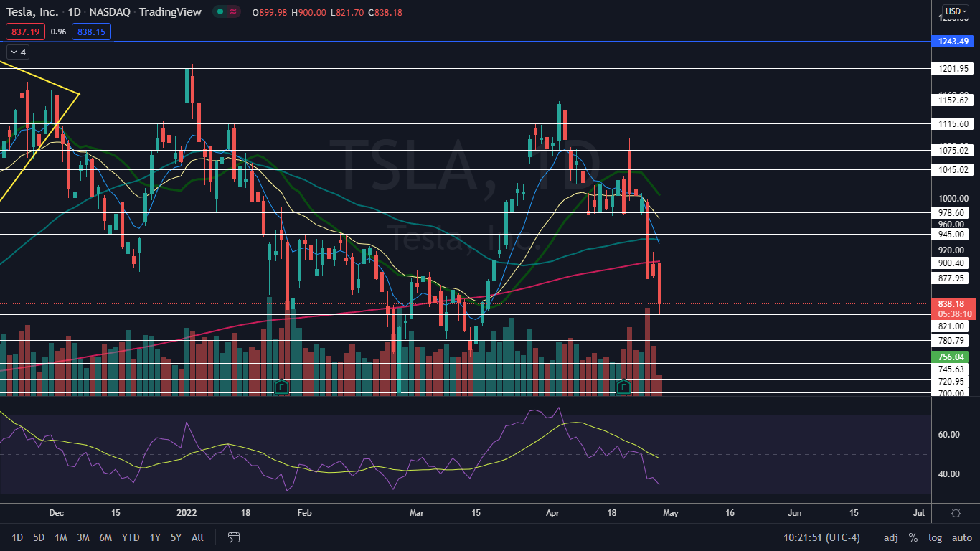Click the 1152.62 price level label

954,100
